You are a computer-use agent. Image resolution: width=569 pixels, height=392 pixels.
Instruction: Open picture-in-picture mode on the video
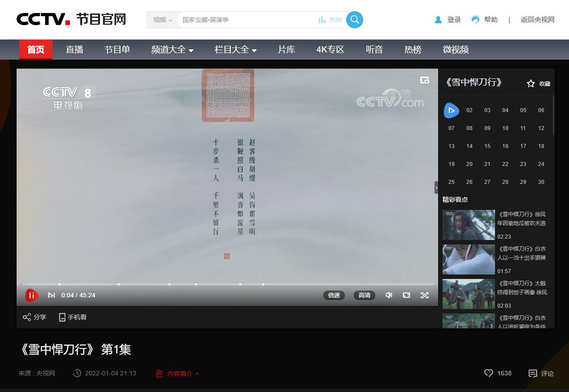coord(424,79)
